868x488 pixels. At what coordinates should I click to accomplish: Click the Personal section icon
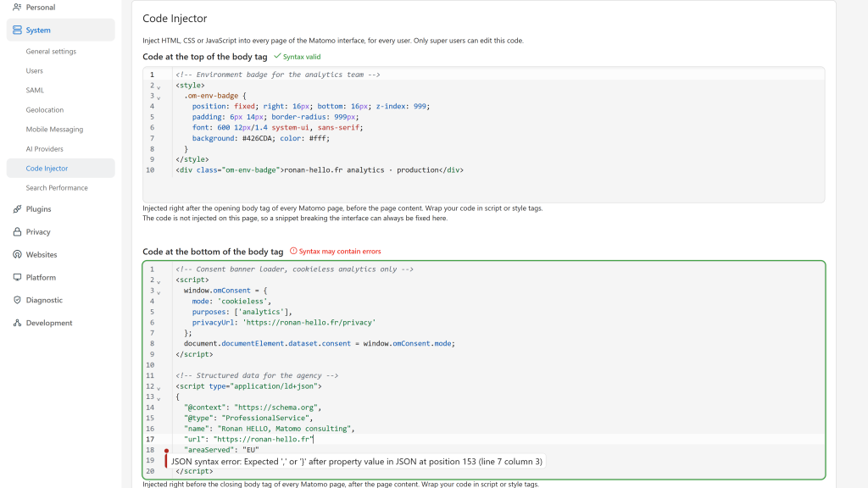(17, 7)
